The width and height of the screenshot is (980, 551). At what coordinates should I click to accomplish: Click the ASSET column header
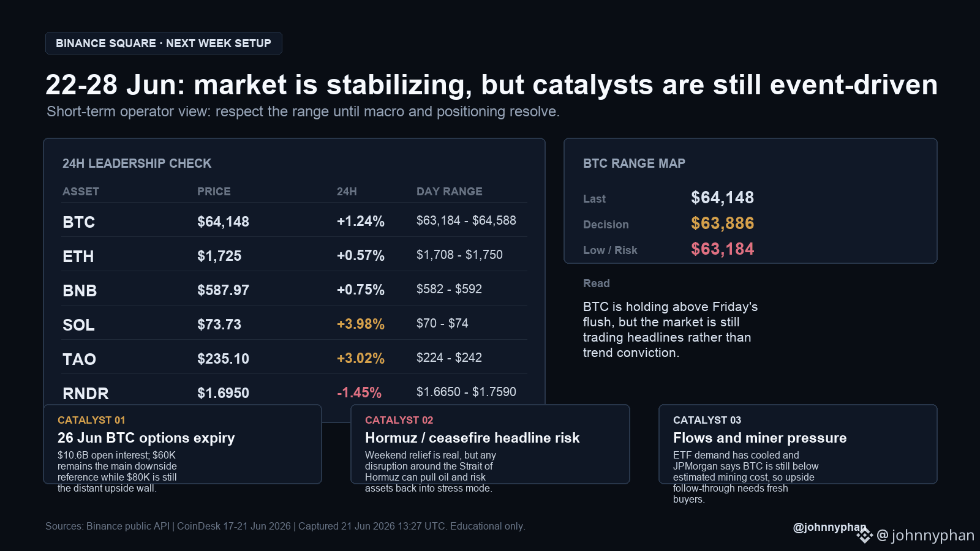pyautogui.click(x=81, y=192)
